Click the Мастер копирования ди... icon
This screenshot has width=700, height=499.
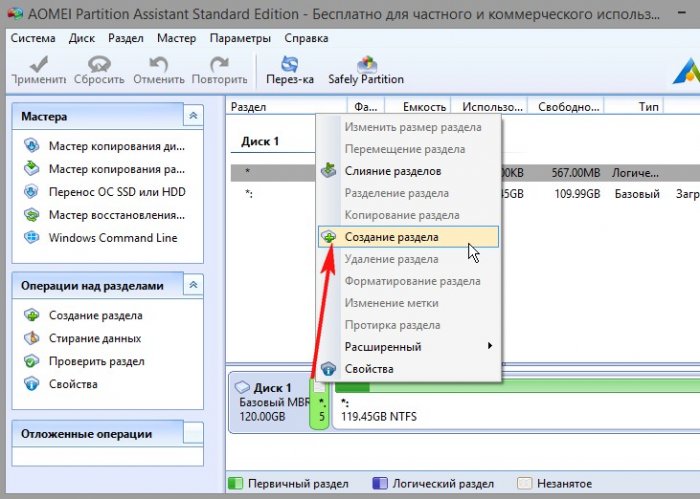31,146
